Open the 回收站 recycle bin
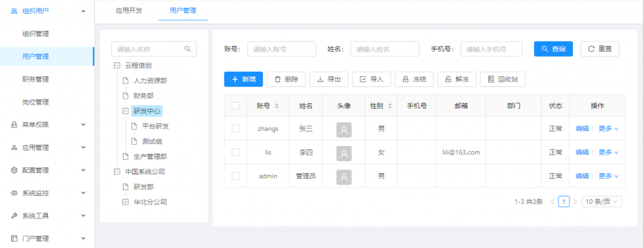This screenshot has height=248, width=644. 502,79
